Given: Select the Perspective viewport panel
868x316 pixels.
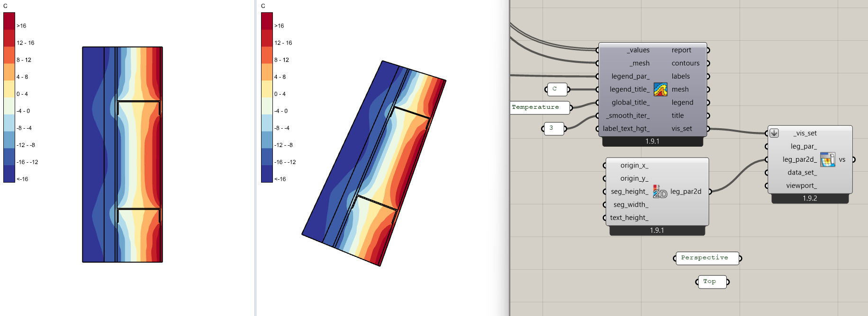Looking at the screenshot, I should tap(706, 258).
